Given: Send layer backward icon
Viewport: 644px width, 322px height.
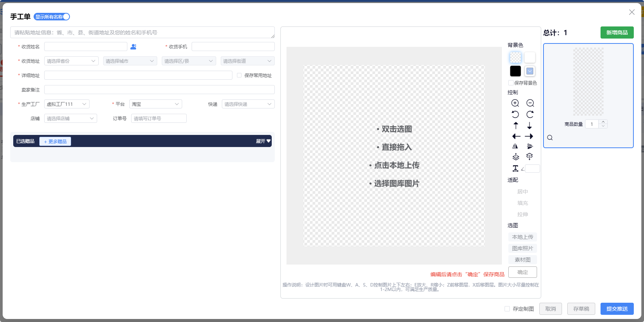Looking at the screenshot, I should (x=529, y=156).
